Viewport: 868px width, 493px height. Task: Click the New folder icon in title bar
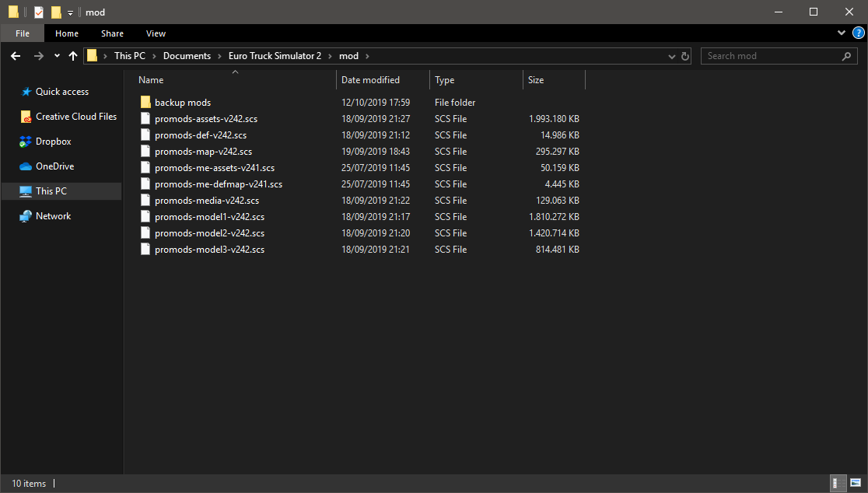56,12
